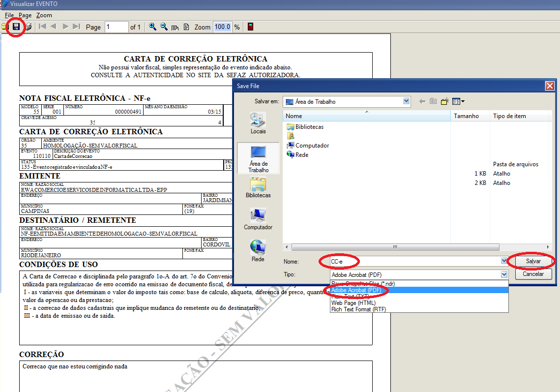Click the zoom in magnifier icon
The height and width of the screenshot is (392, 560).
[152, 27]
